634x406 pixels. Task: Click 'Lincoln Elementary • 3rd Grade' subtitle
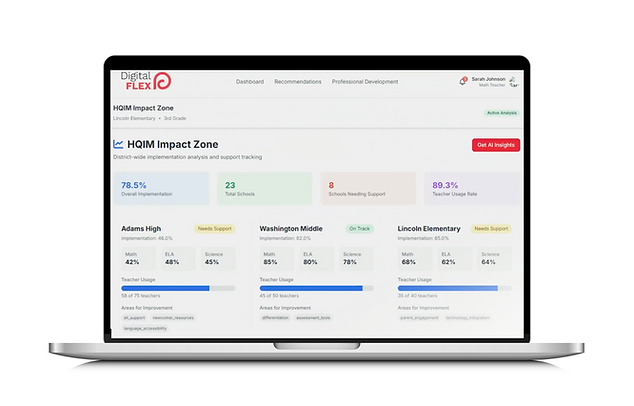[150, 118]
